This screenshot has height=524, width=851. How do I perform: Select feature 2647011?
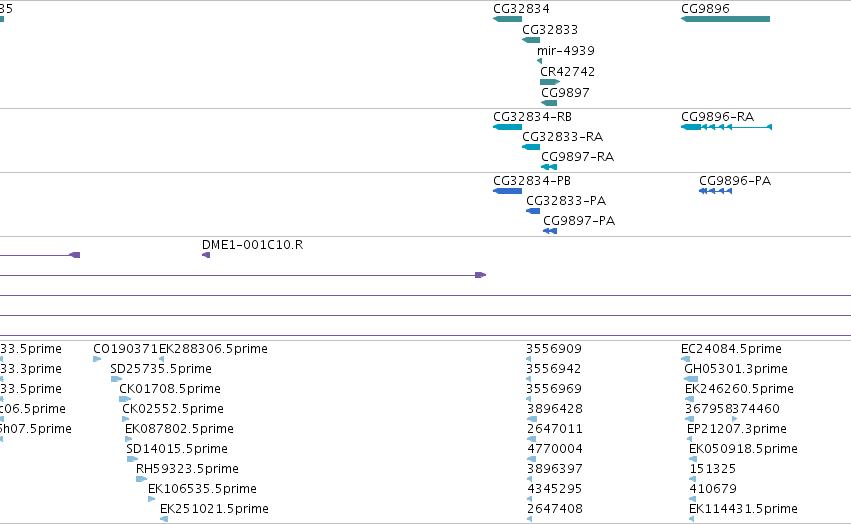click(x=555, y=429)
